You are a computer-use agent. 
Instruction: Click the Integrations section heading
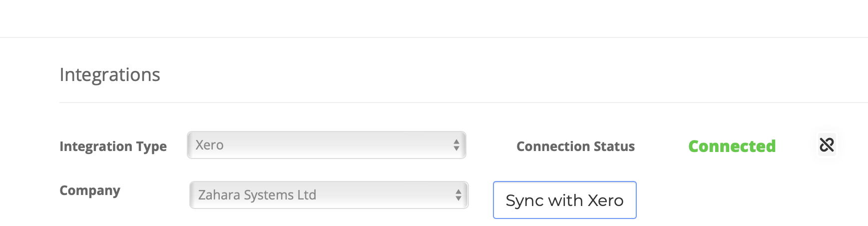(x=110, y=74)
